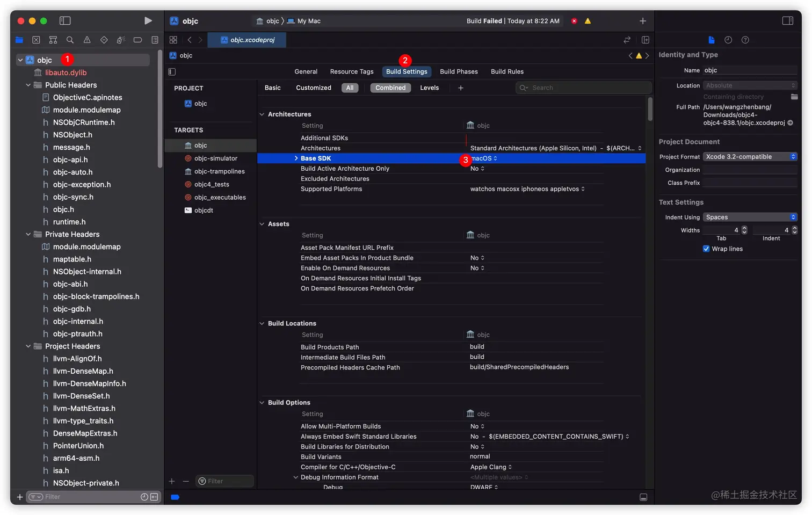This screenshot has width=812, height=515.
Task: Open the Issue navigator warning icon
Action: tap(87, 40)
